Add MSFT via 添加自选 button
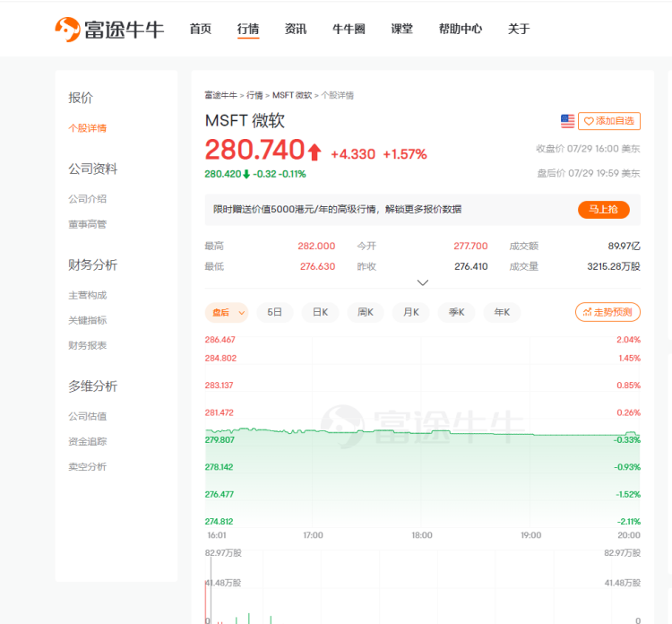The height and width of the screenshot is (624, 672). (609, 121)
